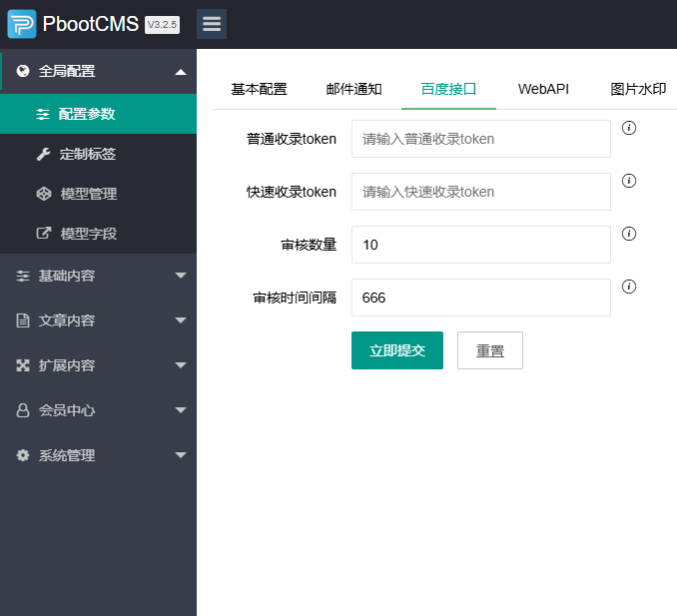The image size is (677, 616).
Task: Collapse the 全局配置 menu section
Action: tap(98, 71)
